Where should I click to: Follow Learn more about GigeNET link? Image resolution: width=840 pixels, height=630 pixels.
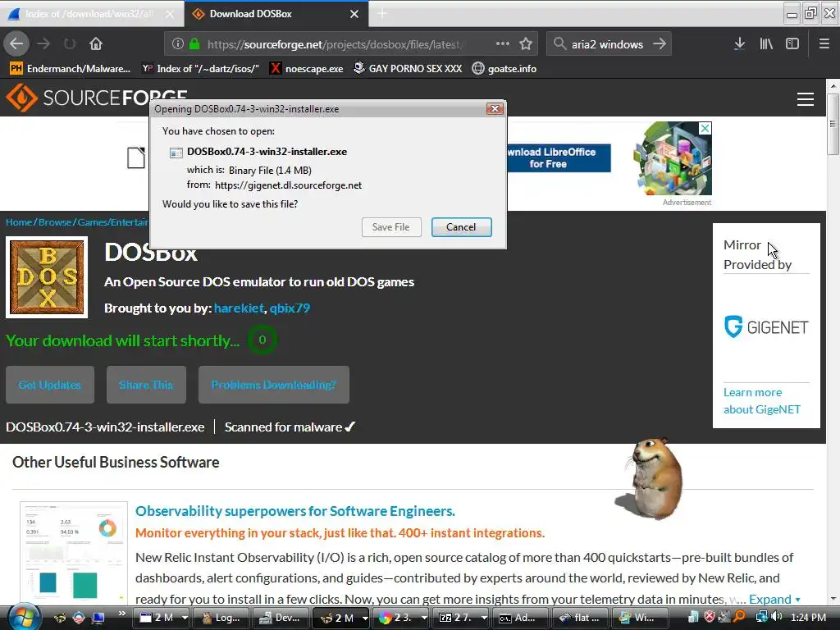762,400
